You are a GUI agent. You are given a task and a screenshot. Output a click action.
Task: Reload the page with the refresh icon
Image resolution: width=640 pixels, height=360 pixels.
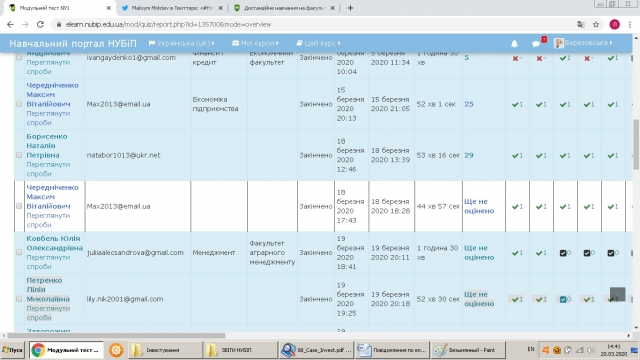[40, 24]
